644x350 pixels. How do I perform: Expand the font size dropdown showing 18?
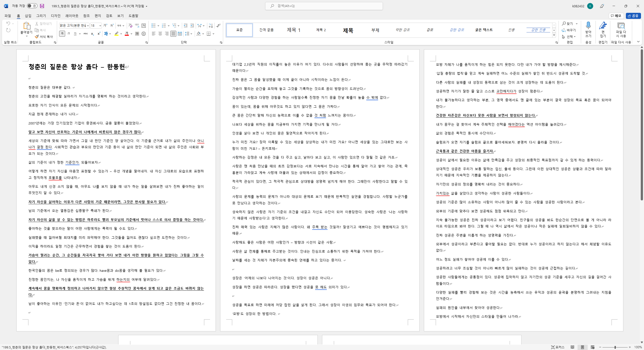[x=100, y=26]
